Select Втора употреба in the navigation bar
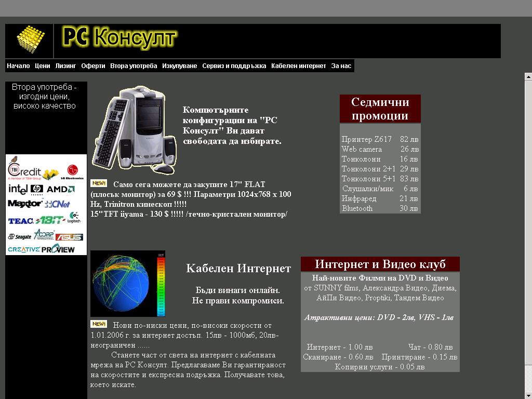The image size is (532, 399). pyautogui.click(x=134, y=66)
